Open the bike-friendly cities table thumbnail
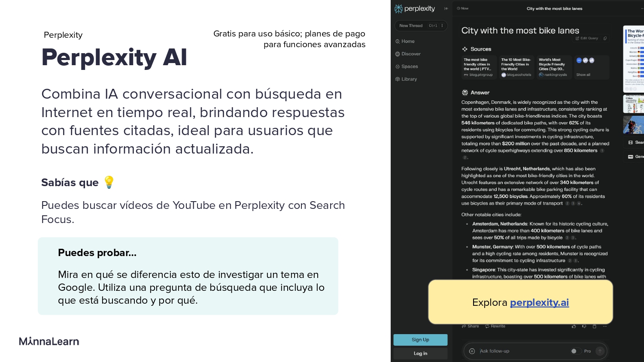Image resolution: width=644 pixels, height=362 pixels. click(x=634, y=104)
